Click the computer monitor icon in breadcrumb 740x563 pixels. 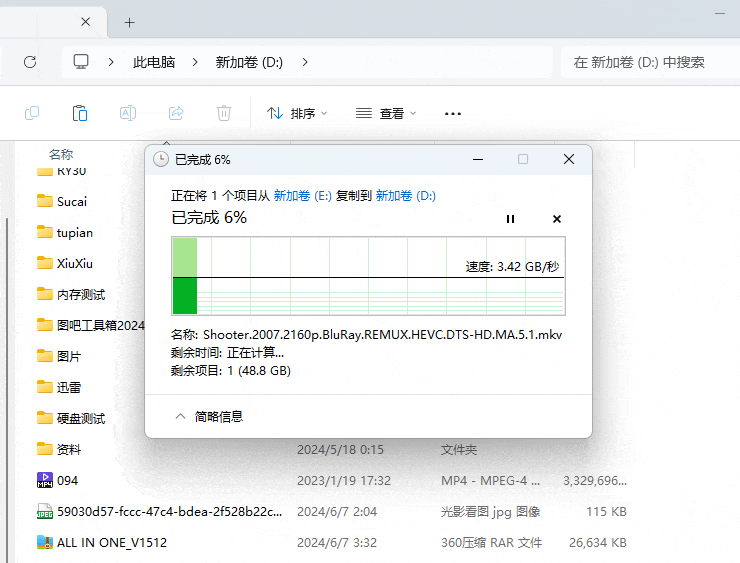point(81,62)
